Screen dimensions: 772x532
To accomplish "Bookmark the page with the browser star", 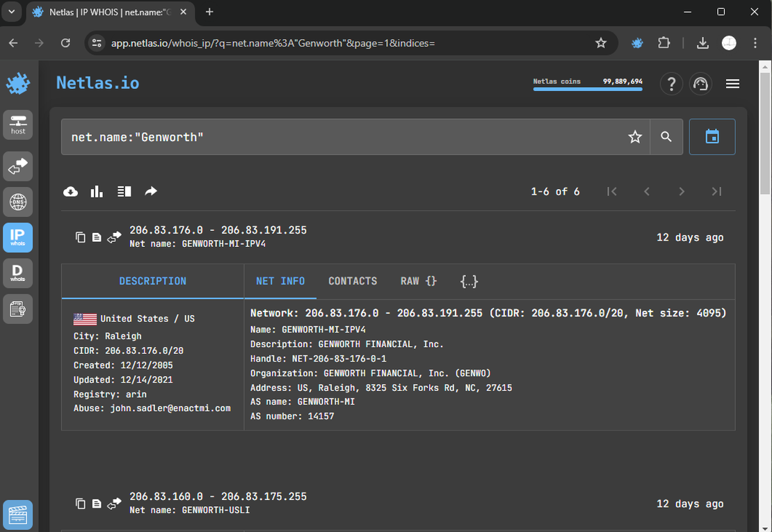I will [x=601, y=42].
